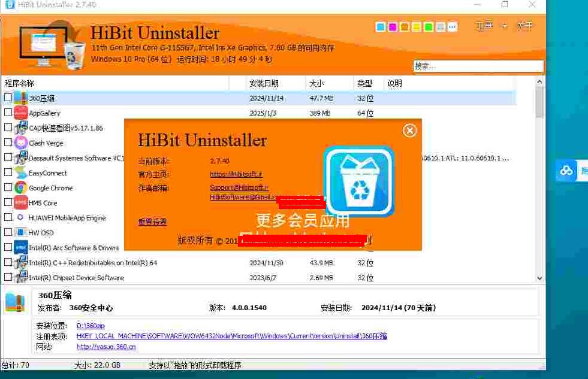Click the 大小: 22.0 GB status entry
Image resolution: width=588 pixels, height=379 pixels.
pyautogui.click(x=98, y=365)
